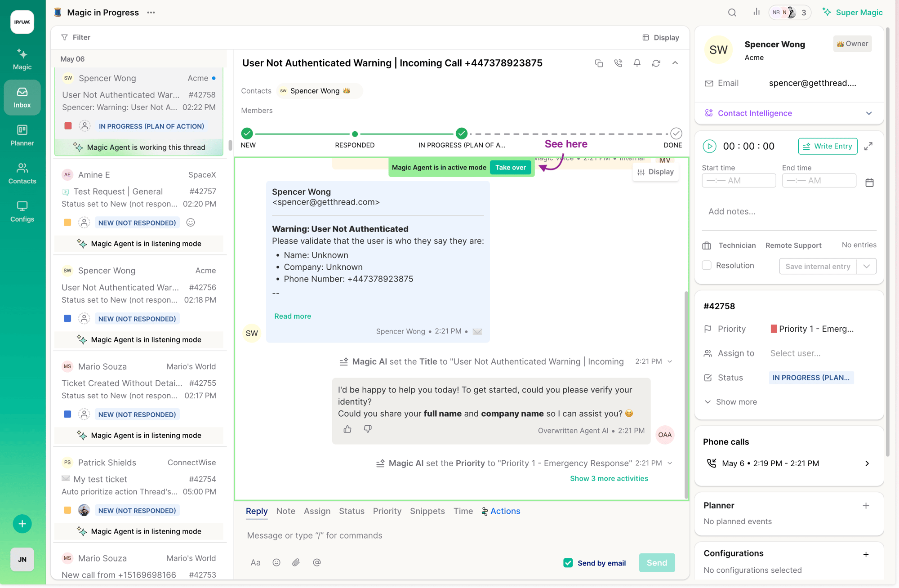Open emoji picker in composer
This screenshot has height=588, width=899.
pos(276,562)
